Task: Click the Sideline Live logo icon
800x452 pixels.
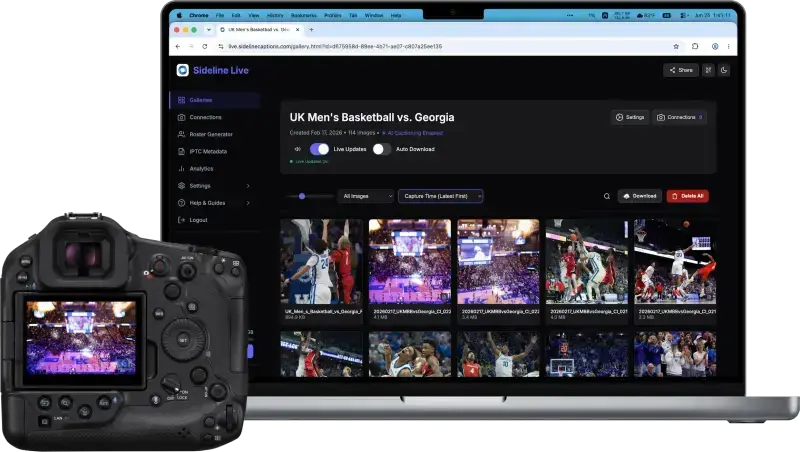Action: point(183,70)
